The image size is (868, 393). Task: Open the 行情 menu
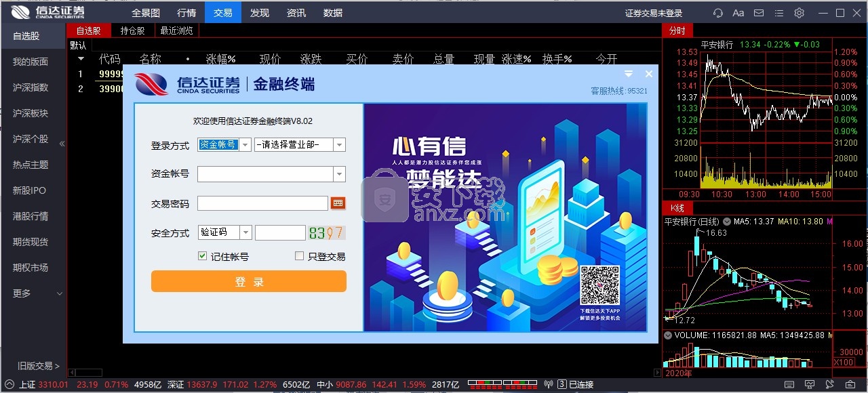(186, 13)
